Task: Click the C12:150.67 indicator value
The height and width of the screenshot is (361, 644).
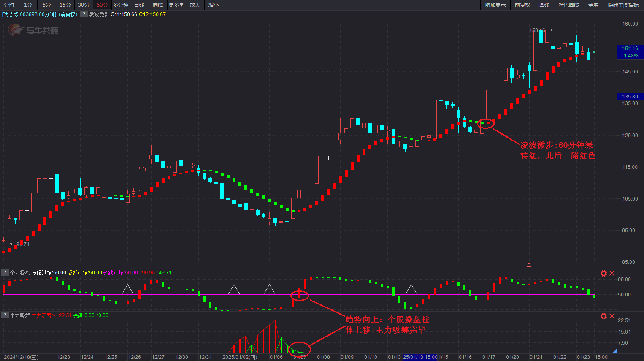Action: (x=152, y=14)
